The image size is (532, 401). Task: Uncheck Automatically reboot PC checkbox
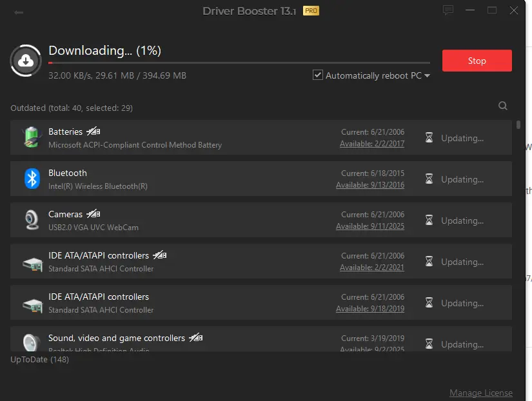coord(317,75)
